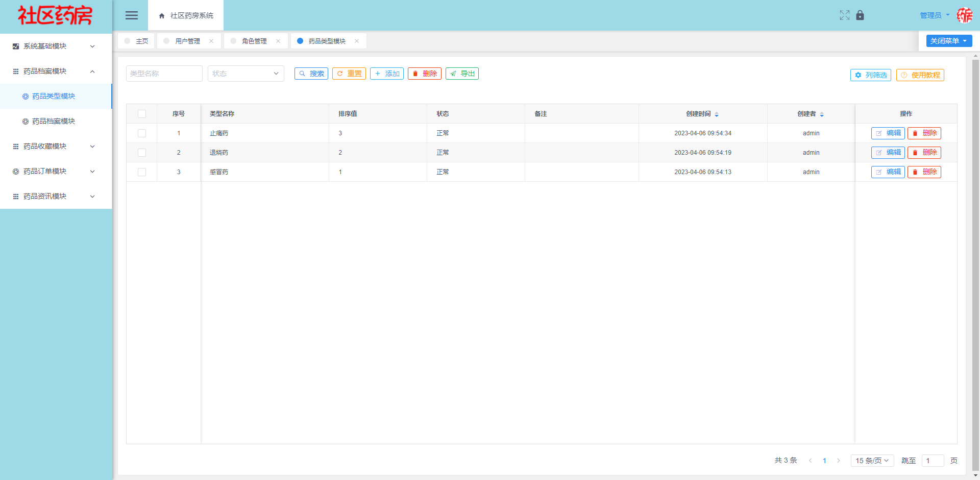Click the 2023-04-06 09:54:34 timestamp cell
The image size is (980, 480).
coord(703,133)
